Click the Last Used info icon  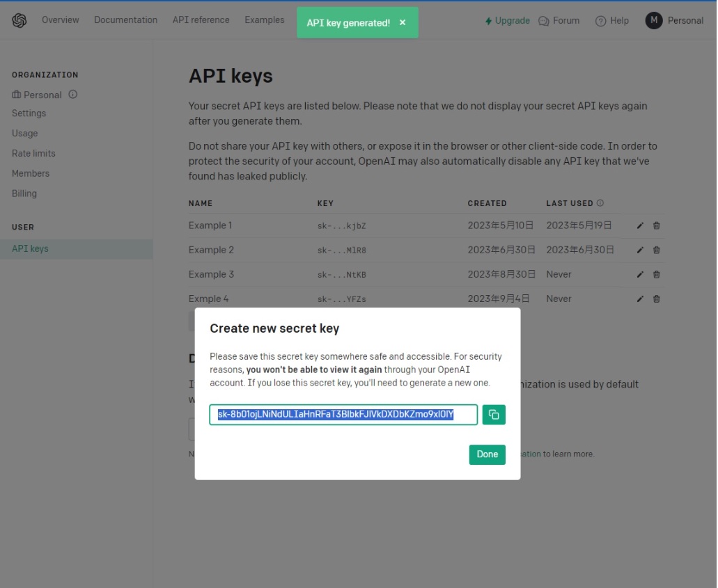600,202
